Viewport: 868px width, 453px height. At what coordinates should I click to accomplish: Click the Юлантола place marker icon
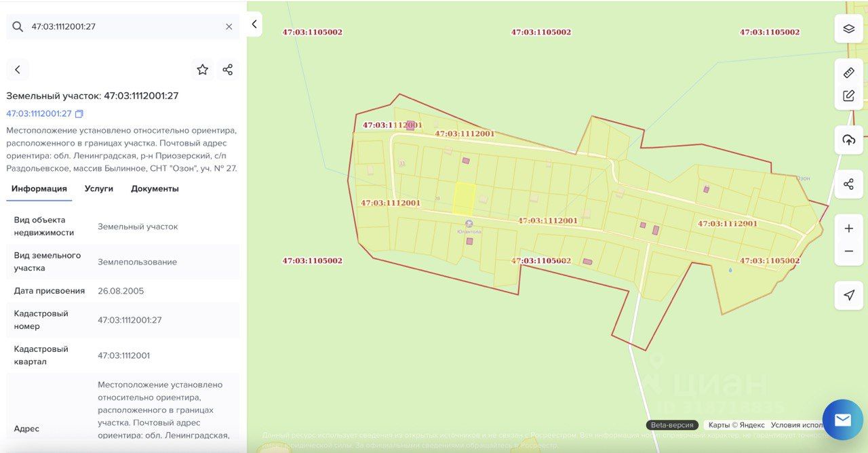click(469, 223)
